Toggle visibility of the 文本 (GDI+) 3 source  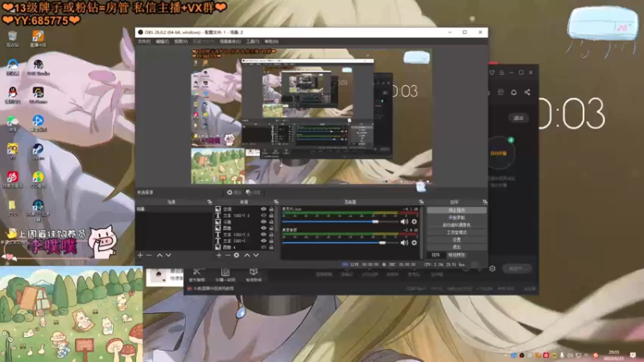pyautogui.click(x=264, y=215)
